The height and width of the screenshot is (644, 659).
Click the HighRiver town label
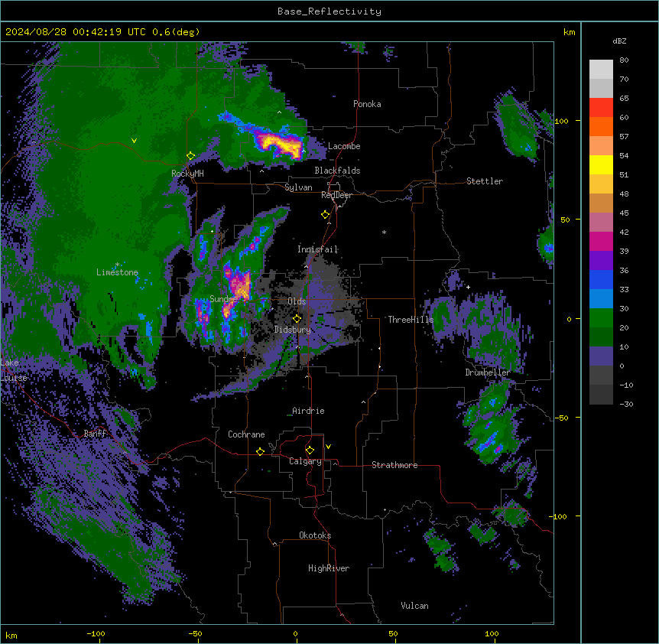[329, 568]
